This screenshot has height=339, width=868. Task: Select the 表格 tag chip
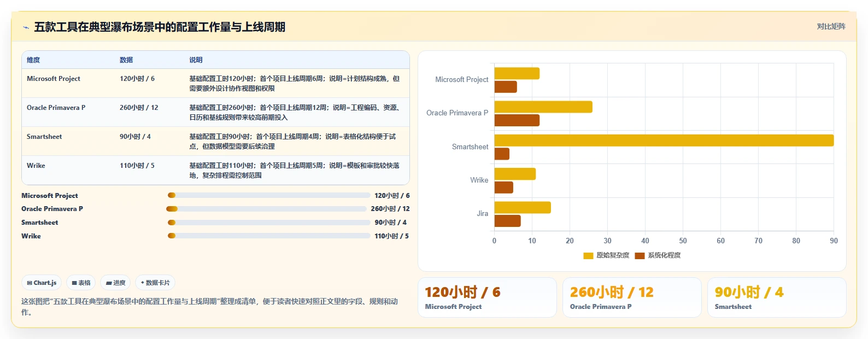81,283
